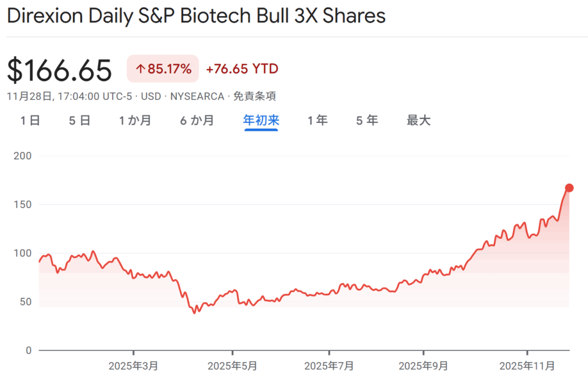The width and height of the screenshot is (588, 383).
Task: Switch chart to the 1年 range
Action: click(318, 121)
